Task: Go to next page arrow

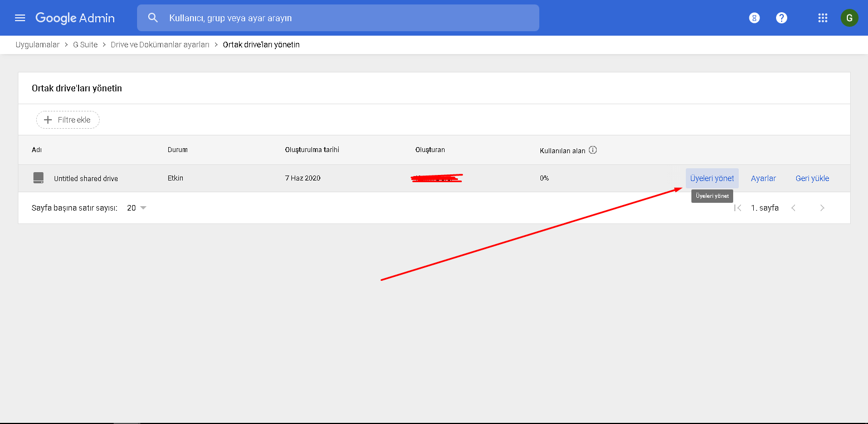Action: 822,208
